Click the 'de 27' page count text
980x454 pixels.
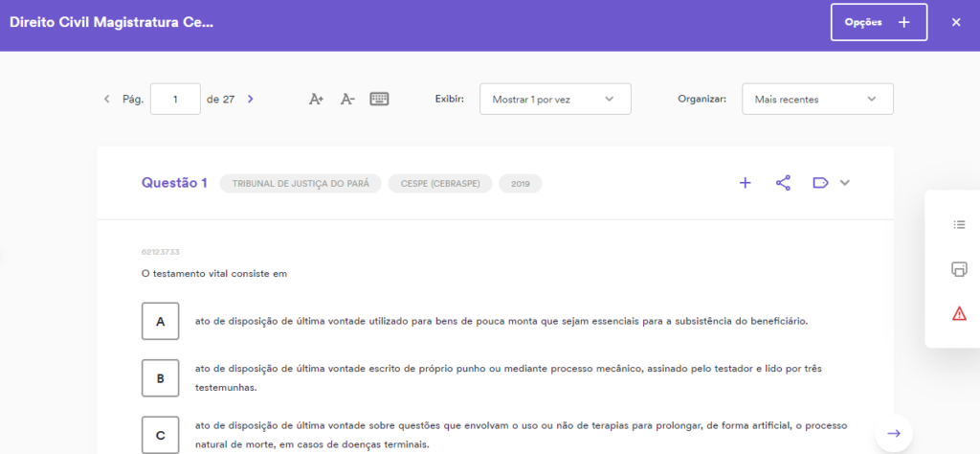point(221,99)
